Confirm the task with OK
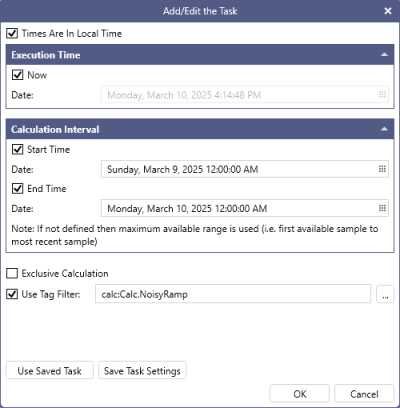This screenshot has width=400, height=408. 300,394
